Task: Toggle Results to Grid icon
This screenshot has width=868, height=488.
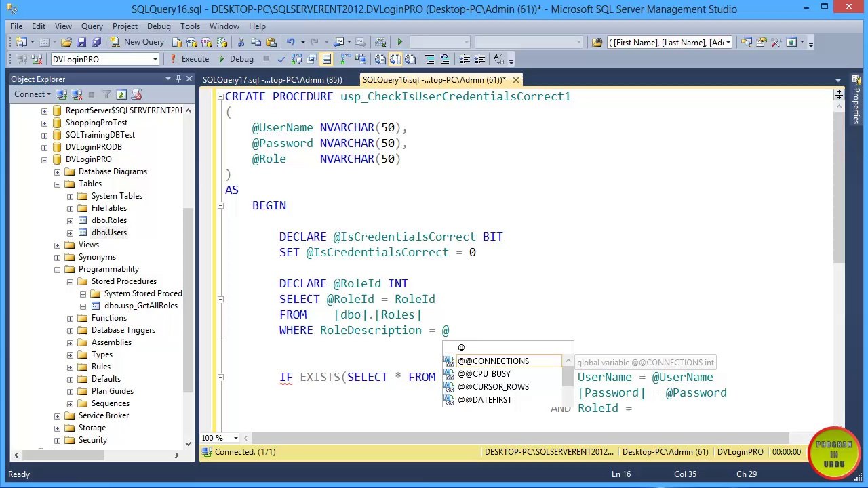Action: (x=395, y=59)
